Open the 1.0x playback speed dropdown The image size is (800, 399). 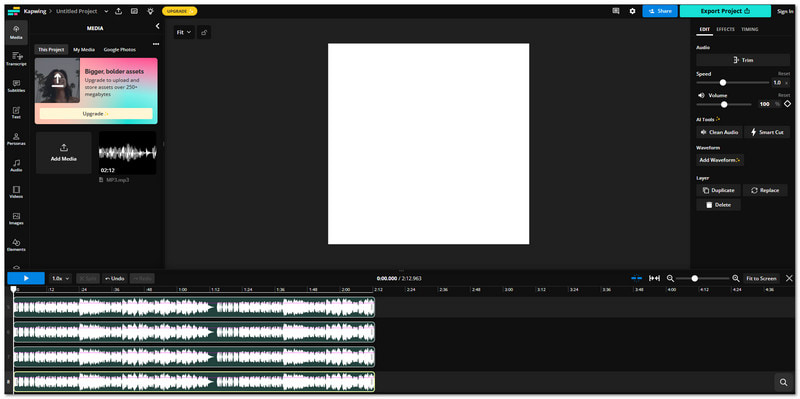point(61,278)
